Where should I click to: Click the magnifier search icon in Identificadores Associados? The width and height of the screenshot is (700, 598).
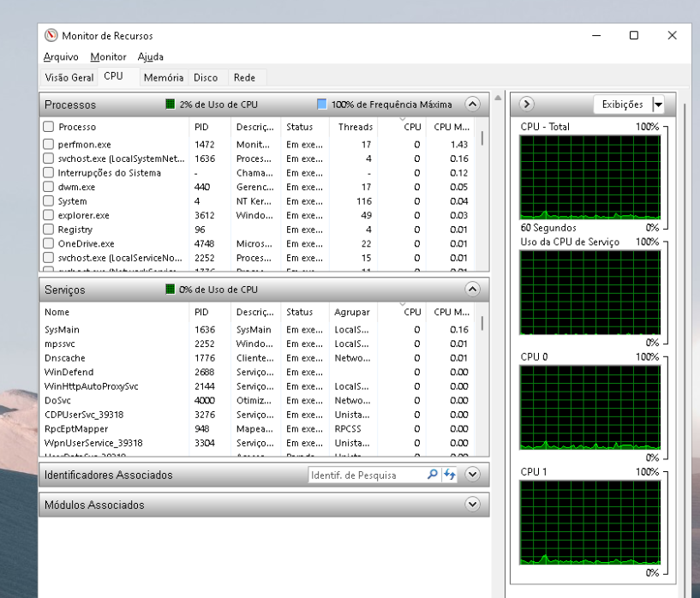point(432,475)
